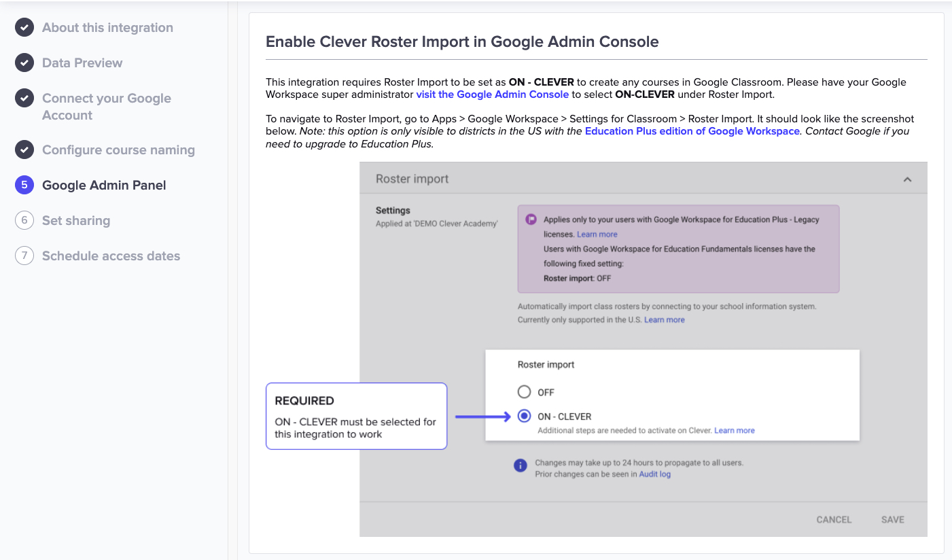Click the step 6 circle icon
The height and width of the screenshot is (560, 952).
click(x=24, y=220)
